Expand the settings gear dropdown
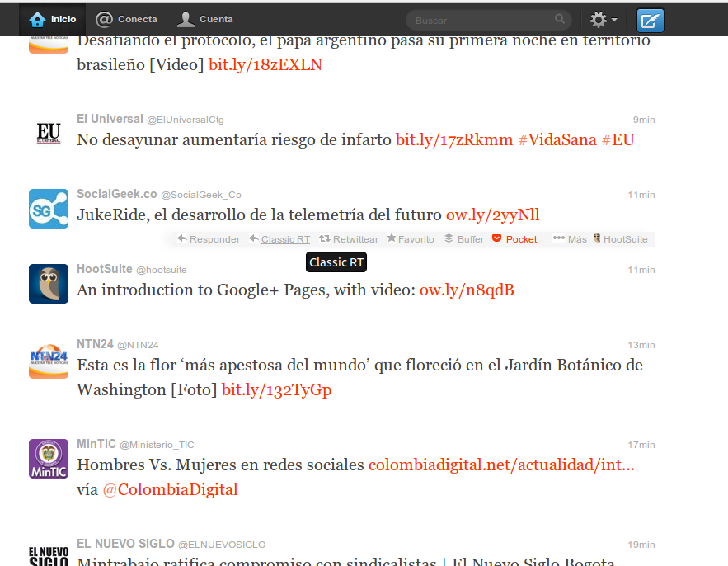Image resolution: width=728 pixels, height=566 pixels. click(x=603, y=20)
